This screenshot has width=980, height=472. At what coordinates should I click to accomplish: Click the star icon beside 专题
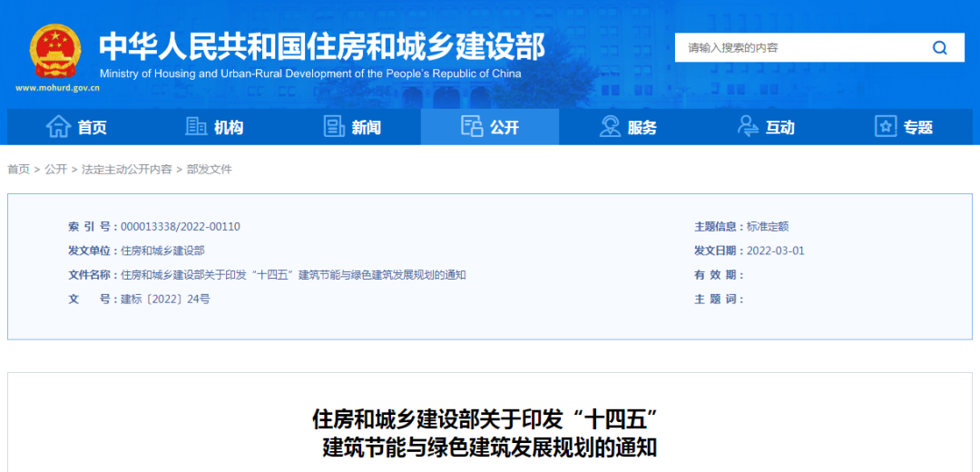(886, 127)
